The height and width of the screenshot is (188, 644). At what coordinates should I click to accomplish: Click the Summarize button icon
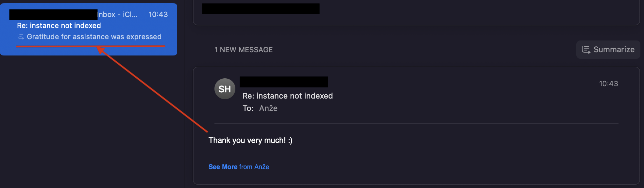pyautogui.click(x=586, y=50)
